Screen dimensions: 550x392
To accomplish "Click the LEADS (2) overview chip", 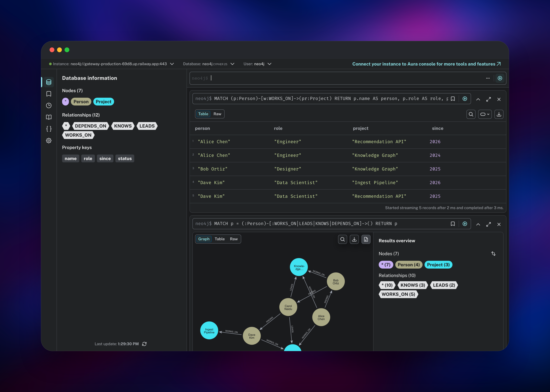I will click(444, 285).
